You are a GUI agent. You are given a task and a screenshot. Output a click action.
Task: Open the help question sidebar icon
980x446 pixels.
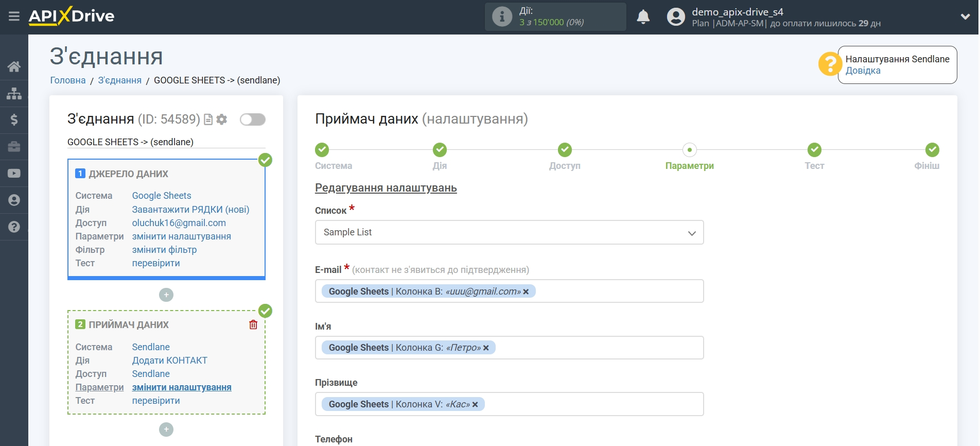click(14, 227)
